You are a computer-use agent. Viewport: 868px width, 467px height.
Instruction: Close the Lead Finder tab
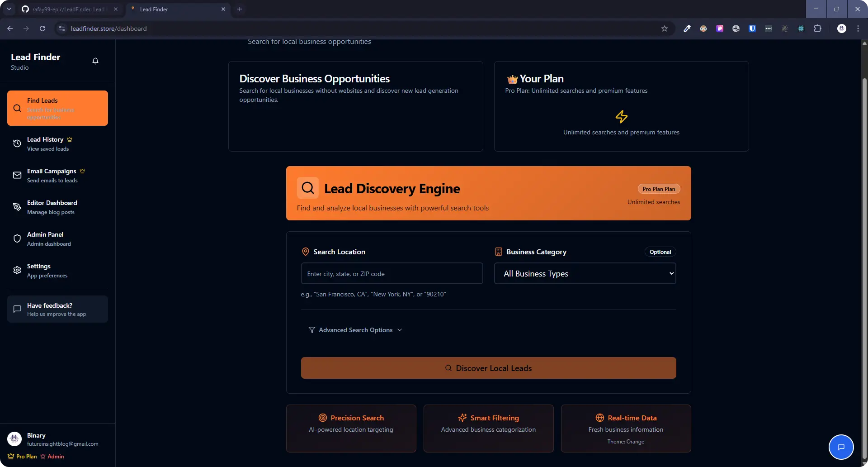(x=223, y=9)
